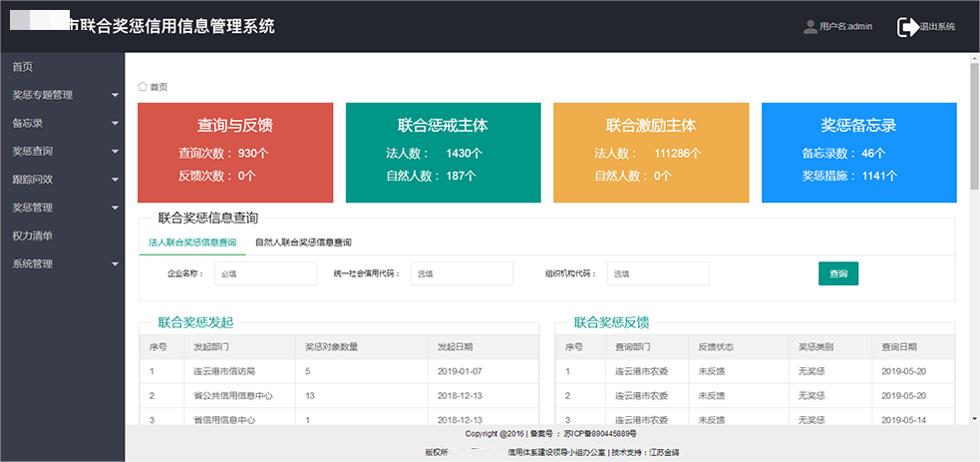The image size is (980, 462).
Task: Click the 用户名:admin label
Action: tap(845, 27)
